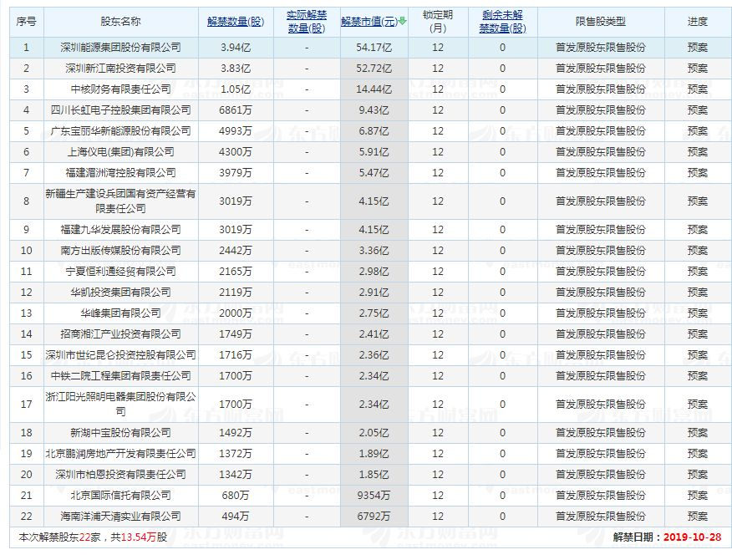
Task: Click sequence number 22 cell
Action: click(26, 516)
